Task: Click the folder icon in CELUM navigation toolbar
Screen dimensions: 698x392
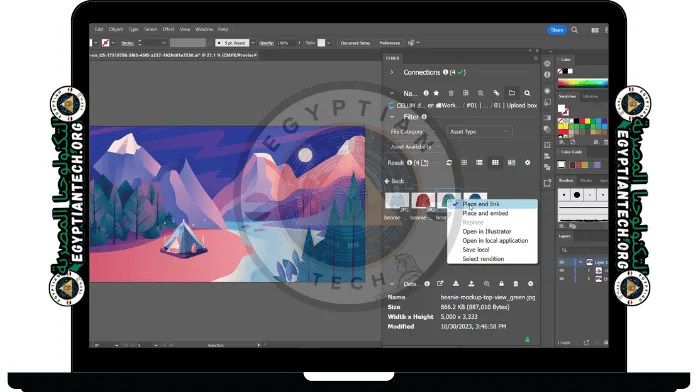Action: 512,93
